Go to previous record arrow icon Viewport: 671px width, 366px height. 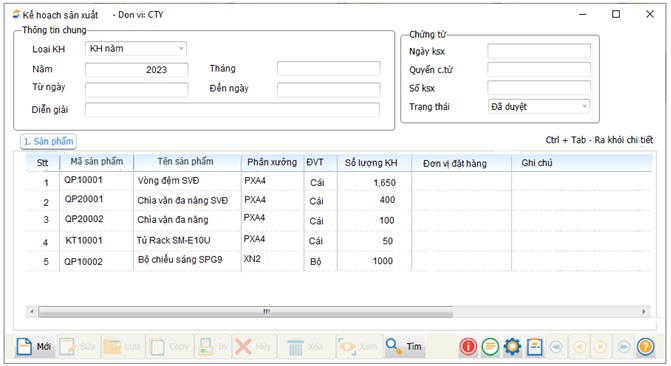(x=579, y=346)
